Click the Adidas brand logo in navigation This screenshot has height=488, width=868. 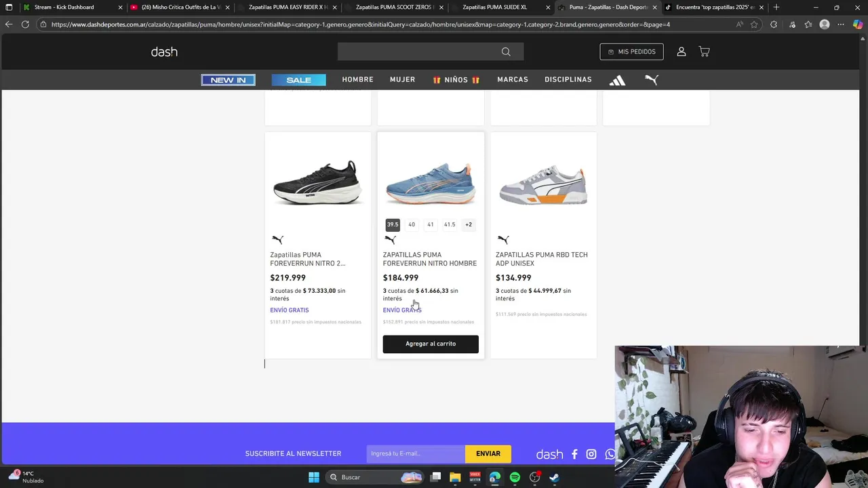point(617,80)
